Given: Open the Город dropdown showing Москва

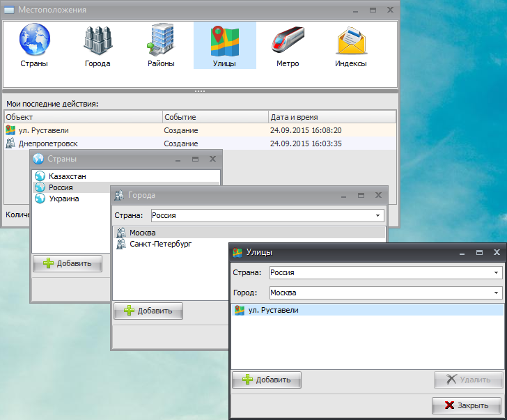Looking at the screenshot, I should tap(496, 293).
